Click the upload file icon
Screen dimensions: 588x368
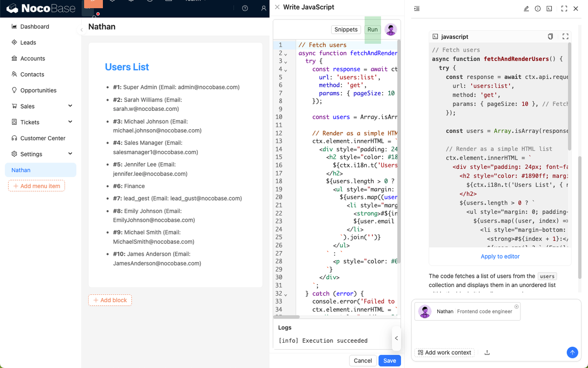[487, 352]
